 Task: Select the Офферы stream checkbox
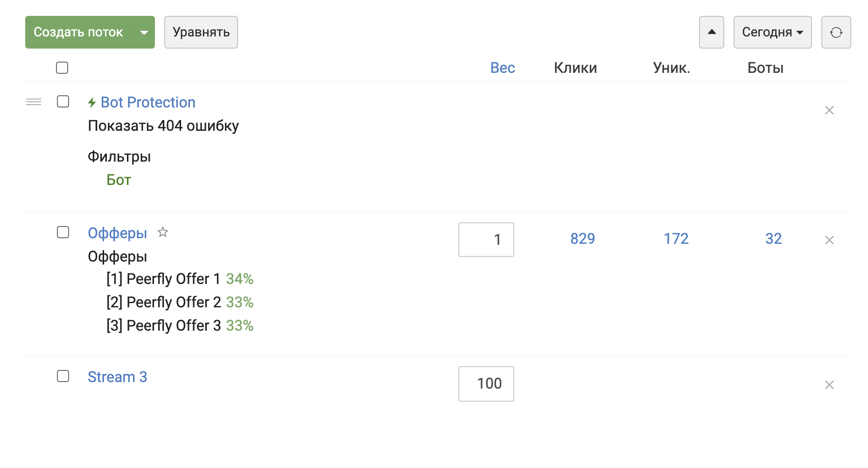(63, 232)
